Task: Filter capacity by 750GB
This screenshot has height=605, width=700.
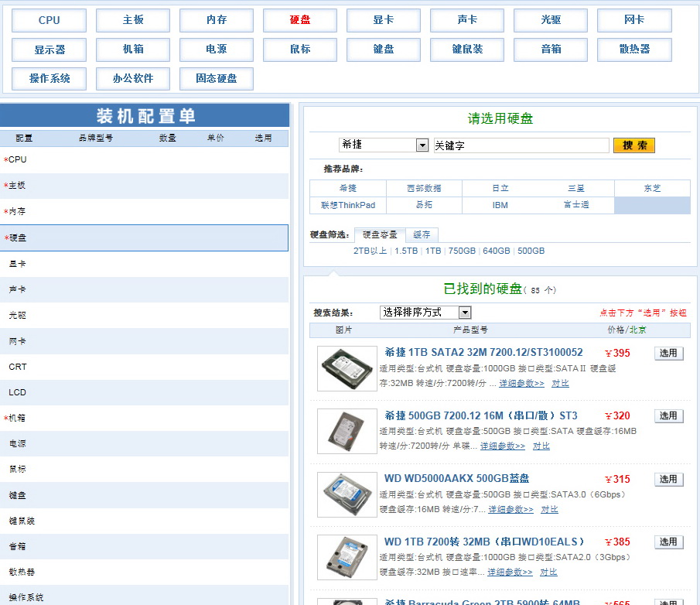Action: click(x=462, y=251)
